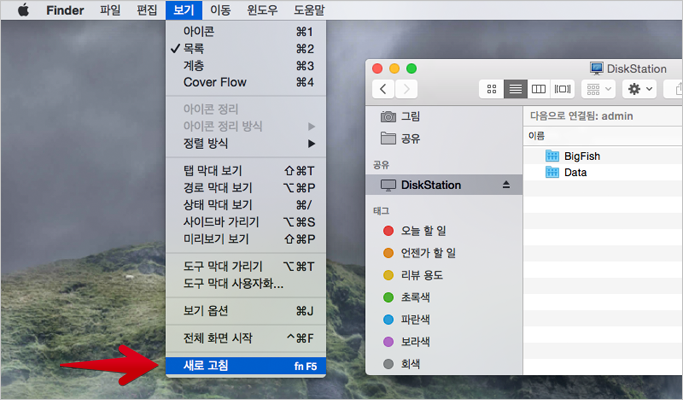The height and width of the screenshot is (400, 683).
Task: Open the arrange-by dropdown in toolbar
Action: pos(598,89)
